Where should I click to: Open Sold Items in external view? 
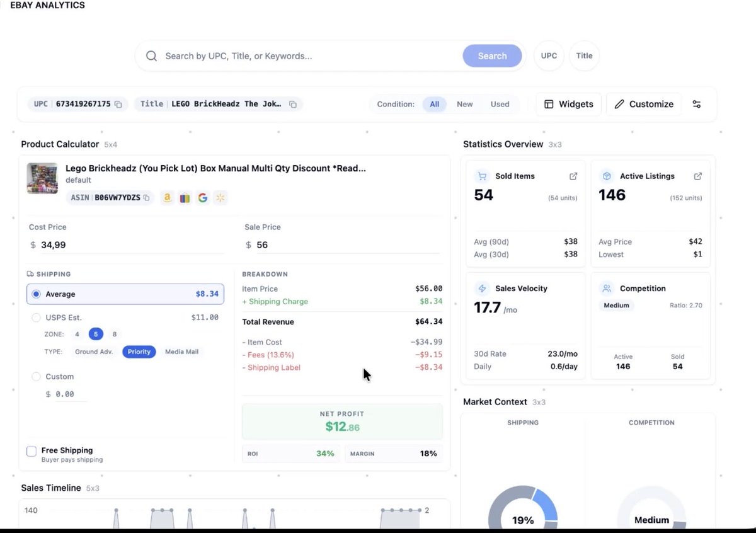(573, 176)
